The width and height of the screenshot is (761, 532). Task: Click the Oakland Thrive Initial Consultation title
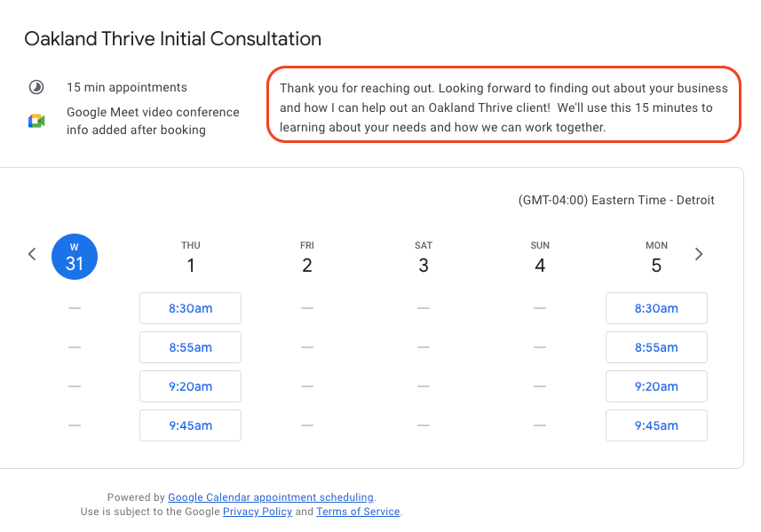(x=172, y=39)
